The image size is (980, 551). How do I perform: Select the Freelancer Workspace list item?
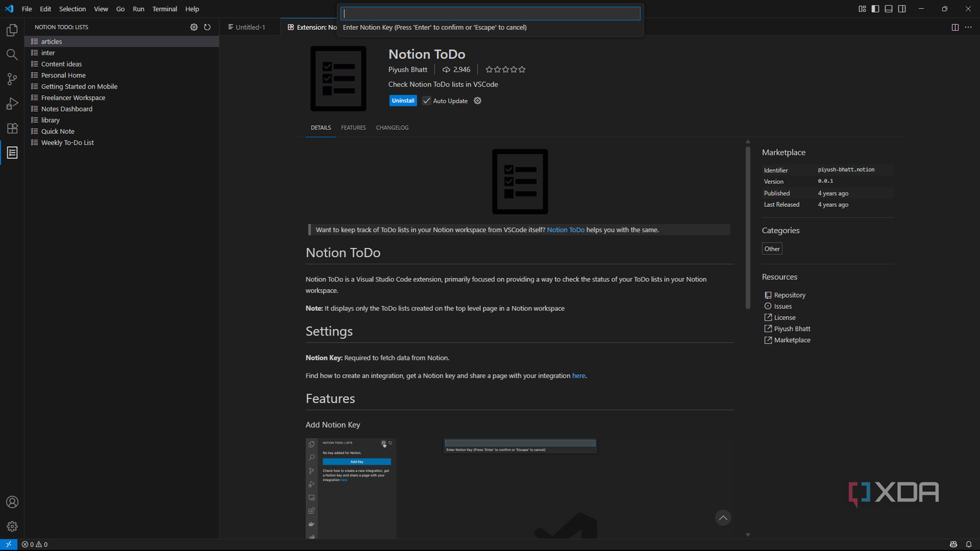click(x=122, y=97)
